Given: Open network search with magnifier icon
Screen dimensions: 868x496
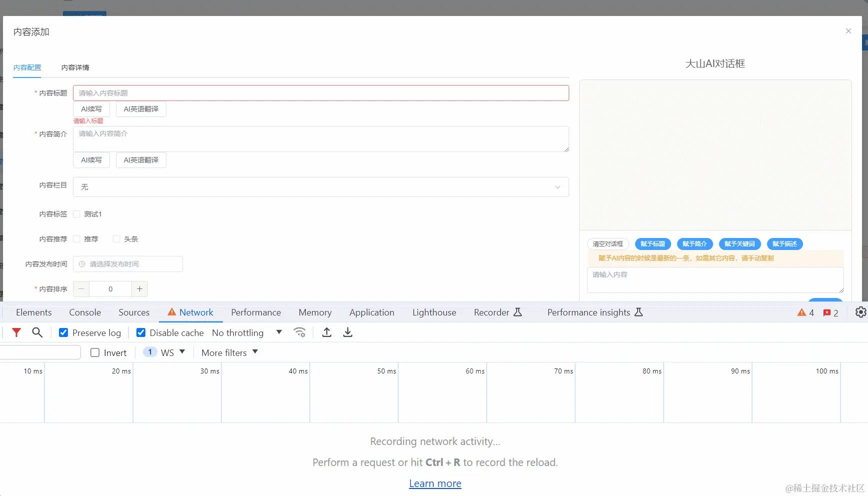Looking at the screenshot, I should 37,332.
